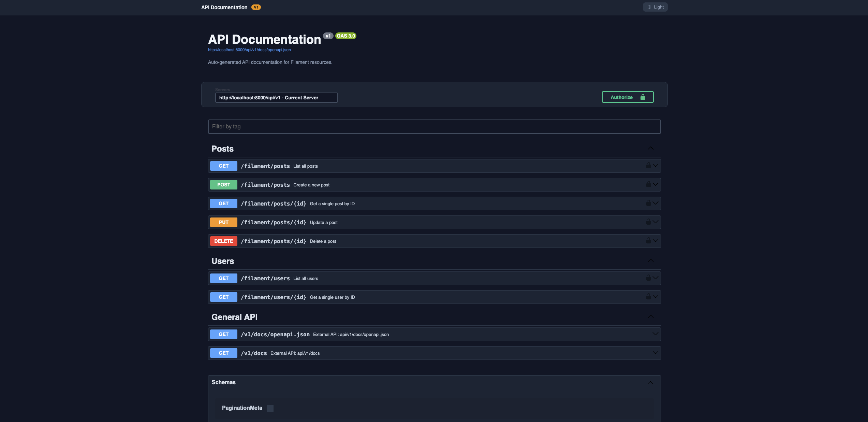Click the Create a new post summary
This screenshot has width=868, height=422.
(x=311, y=185)
